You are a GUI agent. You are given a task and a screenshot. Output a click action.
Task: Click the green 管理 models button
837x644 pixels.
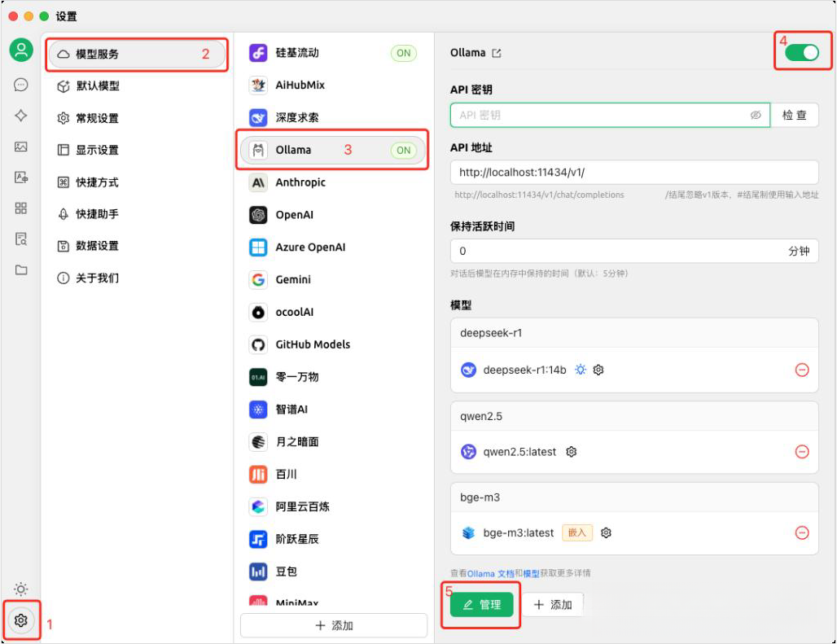481,605
